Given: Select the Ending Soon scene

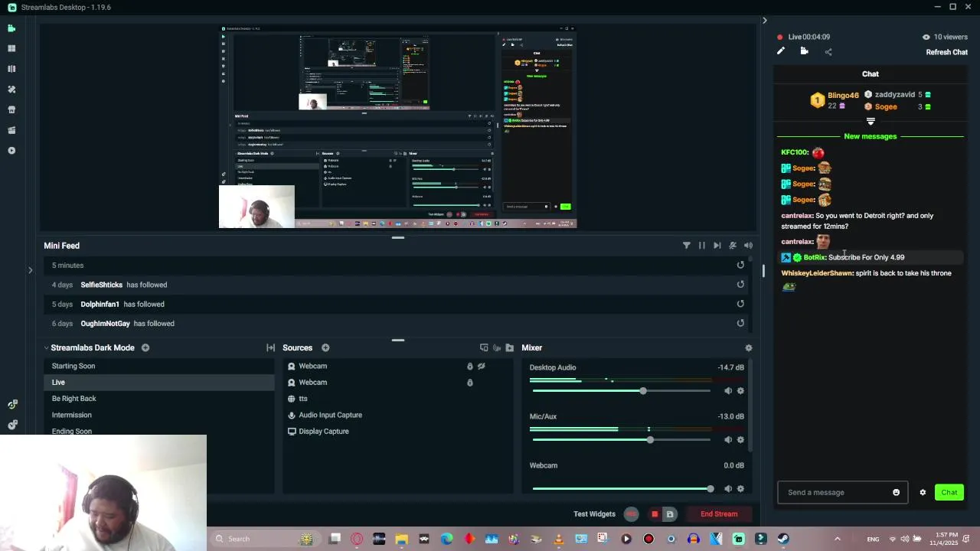Looking at the screenshot, I should tap(159, 430).
